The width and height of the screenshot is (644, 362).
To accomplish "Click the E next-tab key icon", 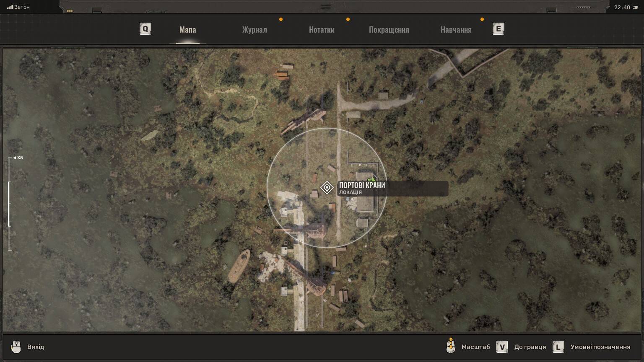I will [x=498, y=29].
